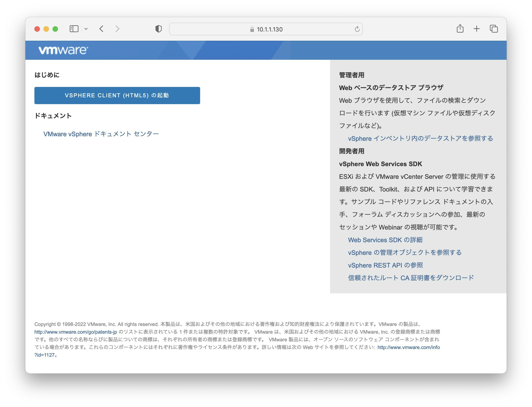Launch the vSphere Client (HTML5)

pos(117,95)
